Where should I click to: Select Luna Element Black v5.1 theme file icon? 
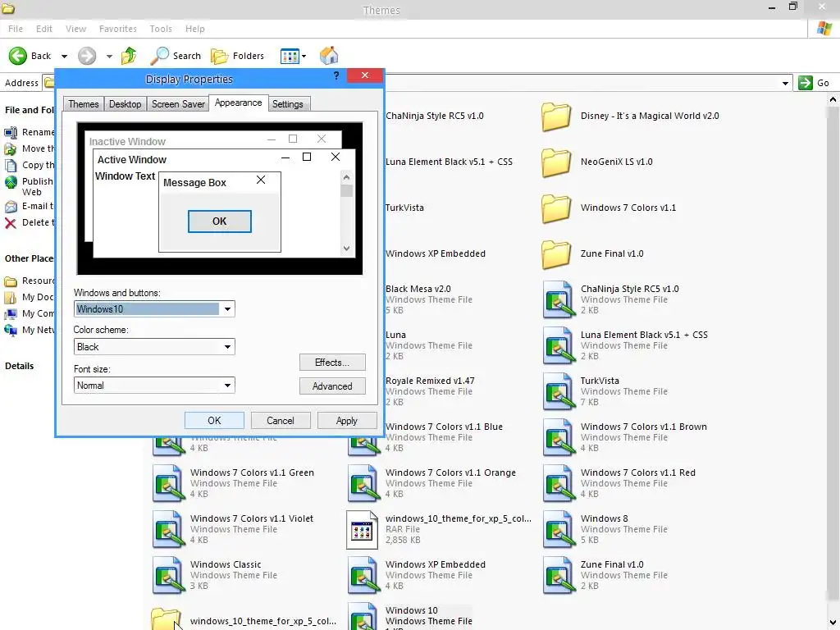559,346
